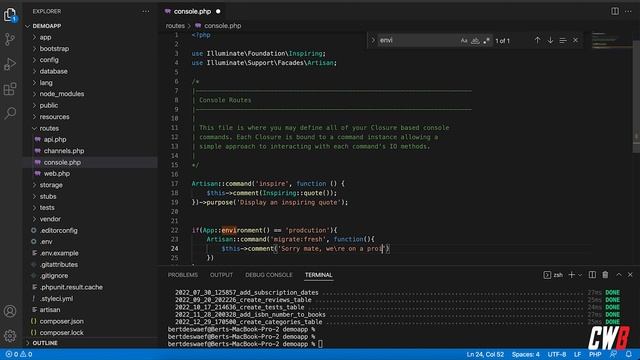Click the editor minimap
This screenshot has height=360, width=640.
click(x=611, y=40)
